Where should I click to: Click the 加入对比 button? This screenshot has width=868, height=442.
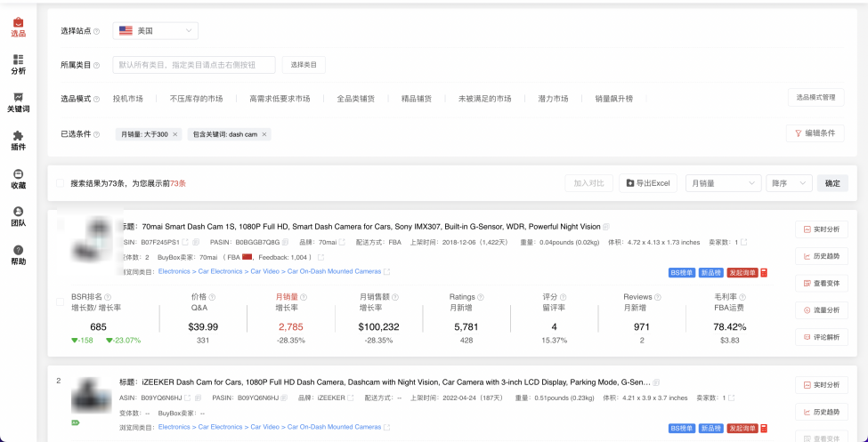click(x=589, y=183)
